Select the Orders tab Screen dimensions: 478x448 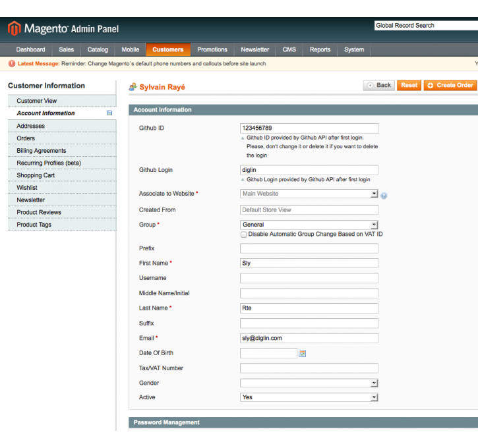click(62, 138)
